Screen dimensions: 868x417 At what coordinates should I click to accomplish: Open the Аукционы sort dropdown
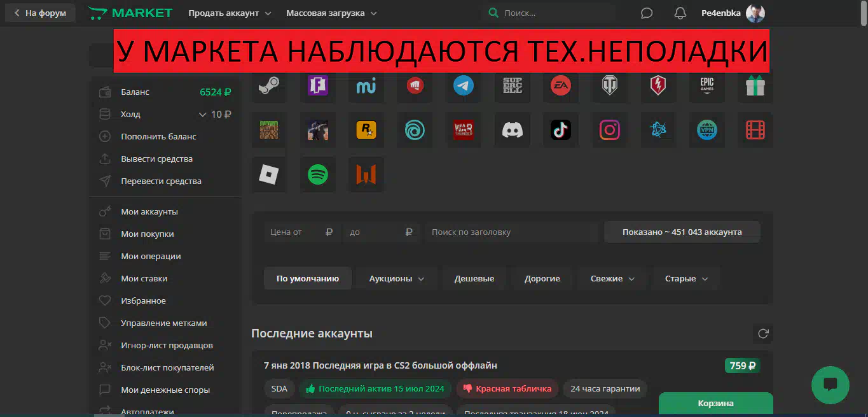pyautogui.click(x=397, y=278)
